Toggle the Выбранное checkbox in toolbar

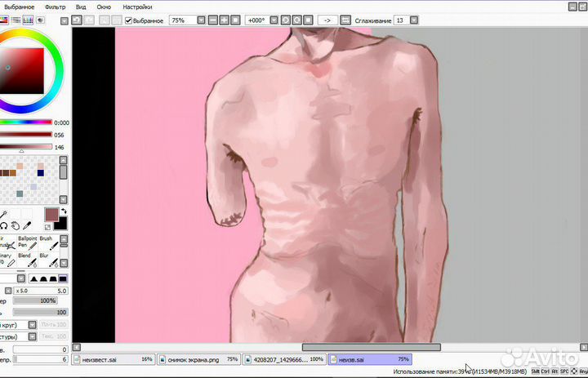tap(129, 20)
